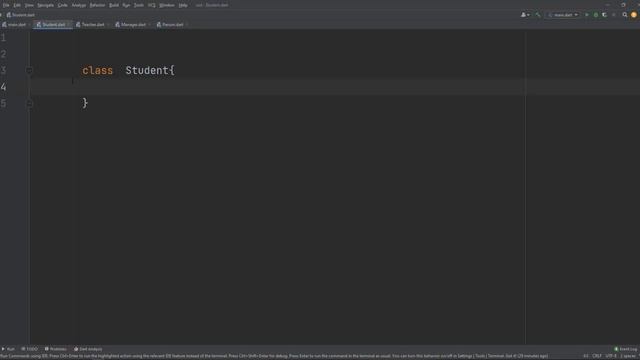
Task: Run main.dart with the play icon
Action: click(x=587, y=15)
